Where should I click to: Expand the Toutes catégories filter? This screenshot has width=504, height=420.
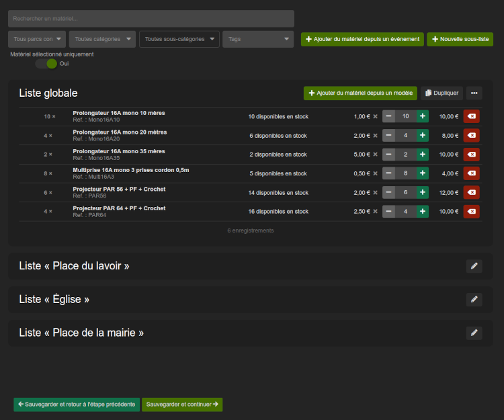coord(102,39)
